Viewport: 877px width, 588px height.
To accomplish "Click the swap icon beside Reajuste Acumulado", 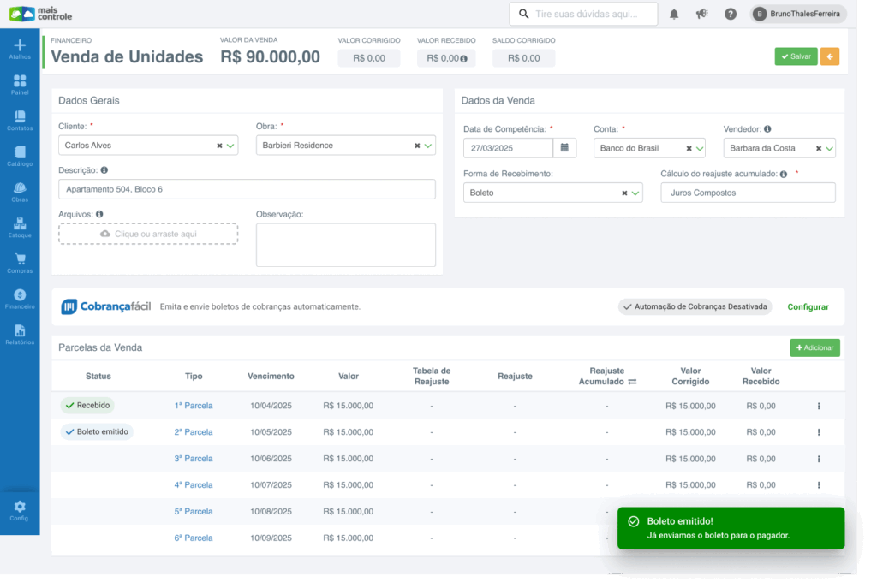I will pyautogui.click(x=632, y=382).
